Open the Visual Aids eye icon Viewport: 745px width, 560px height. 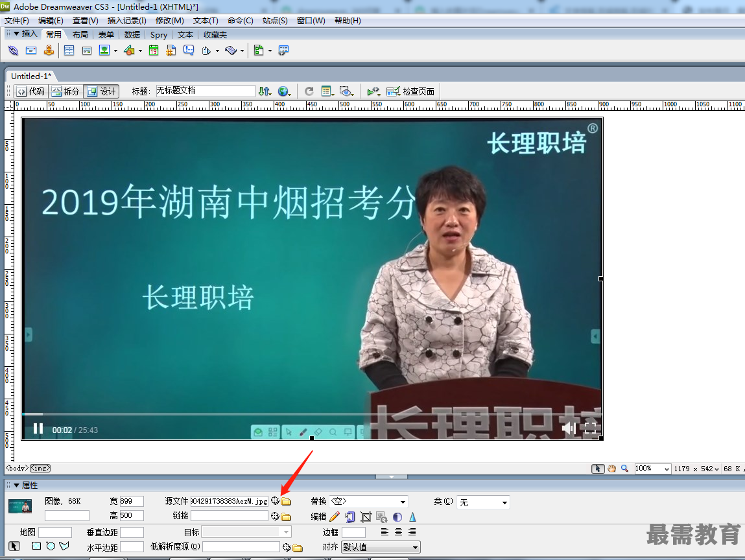(346, 91)
